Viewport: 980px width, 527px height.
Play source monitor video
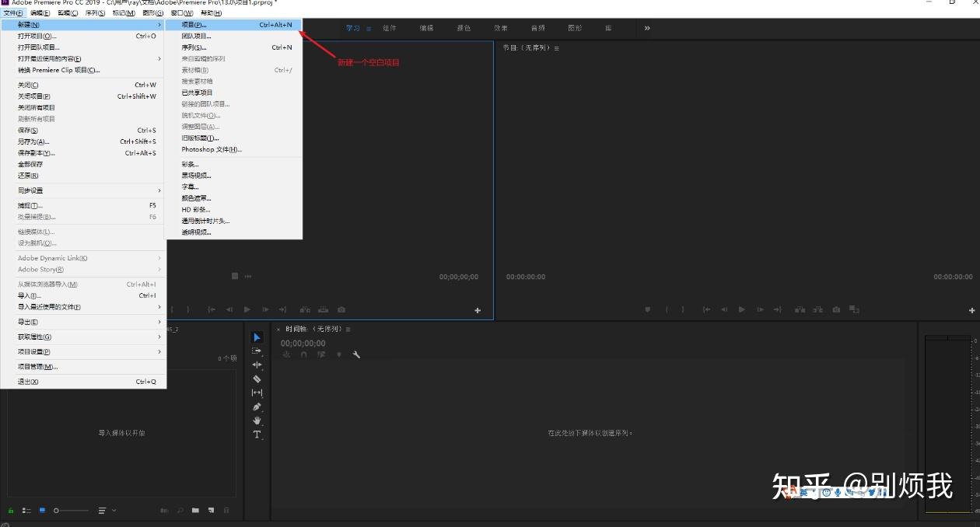tap(247, 309)
